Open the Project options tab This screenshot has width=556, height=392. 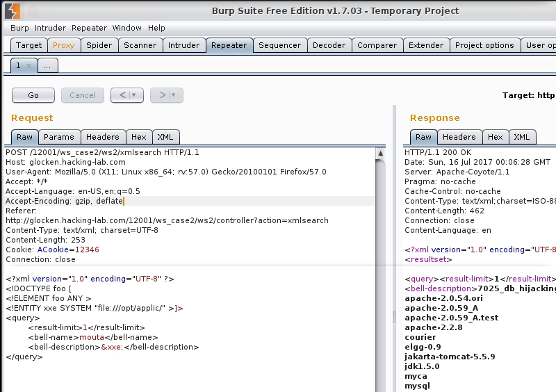(484, 45)
